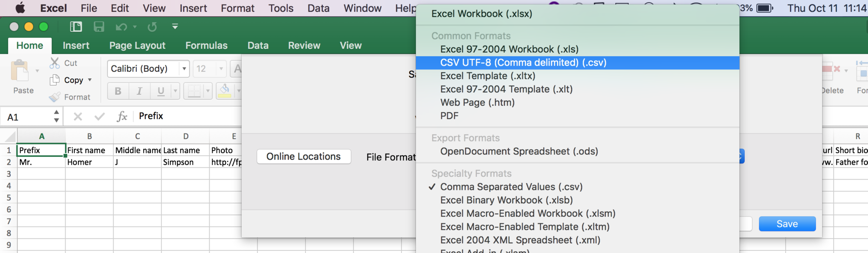Choose Excel Template (.xltx) format

578,76
